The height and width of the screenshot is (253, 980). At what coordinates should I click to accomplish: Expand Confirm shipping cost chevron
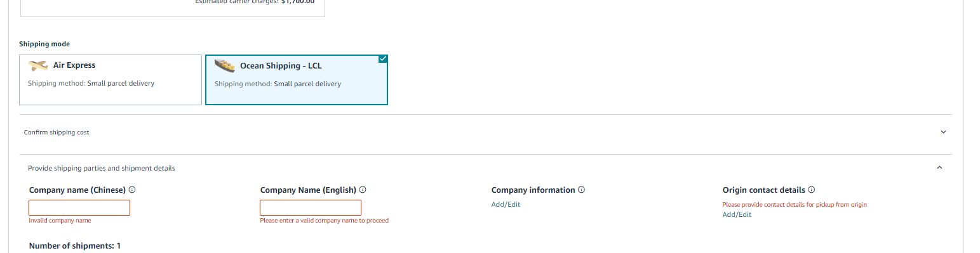point(943,132)
